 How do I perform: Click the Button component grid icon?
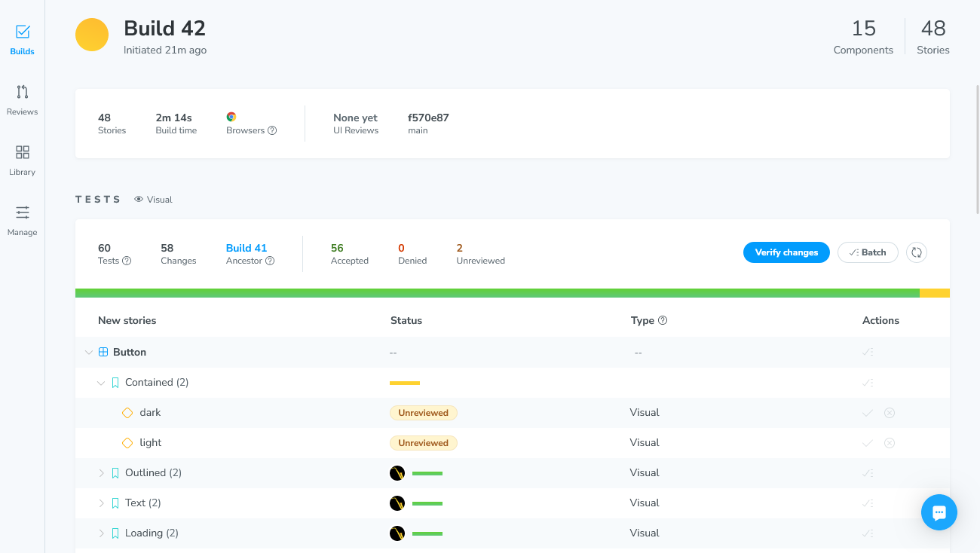(x=103, y=352)
